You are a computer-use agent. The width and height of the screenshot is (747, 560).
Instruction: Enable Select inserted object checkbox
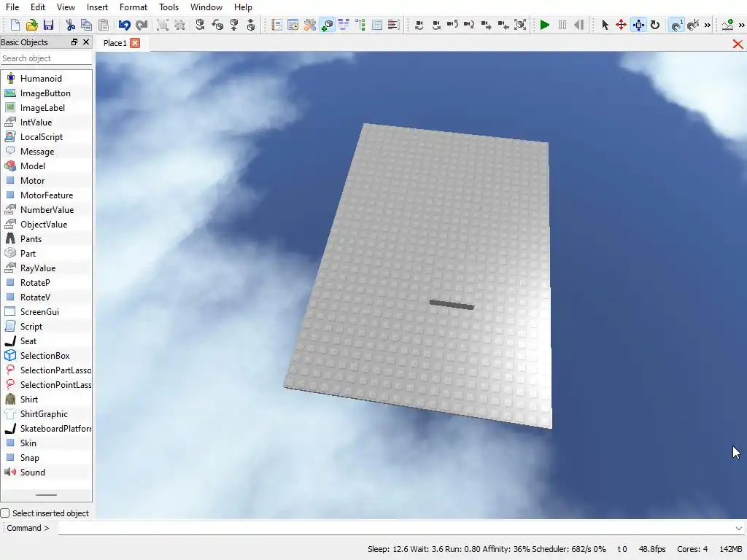click(x=5, y=513)
